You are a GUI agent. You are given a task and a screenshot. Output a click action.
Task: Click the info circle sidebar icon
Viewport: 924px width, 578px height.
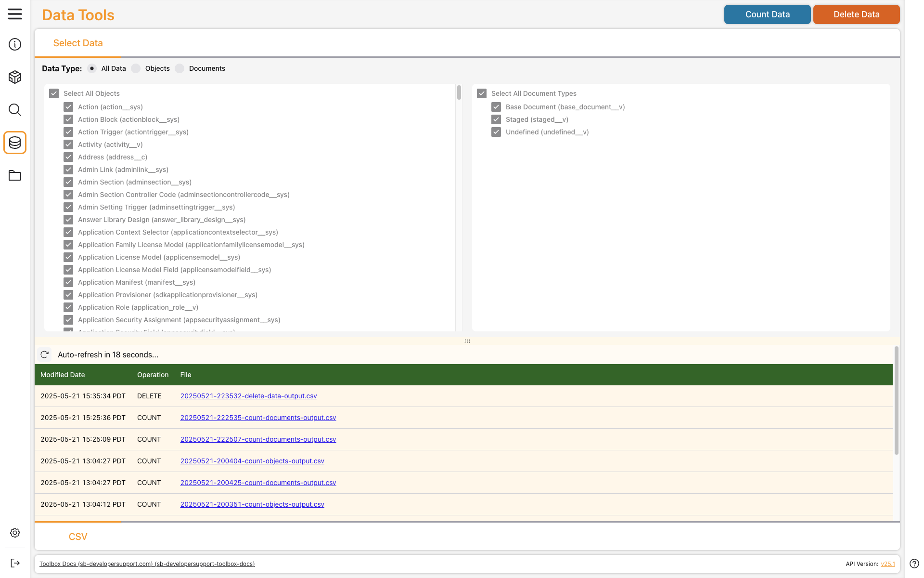tap(15, 44)
